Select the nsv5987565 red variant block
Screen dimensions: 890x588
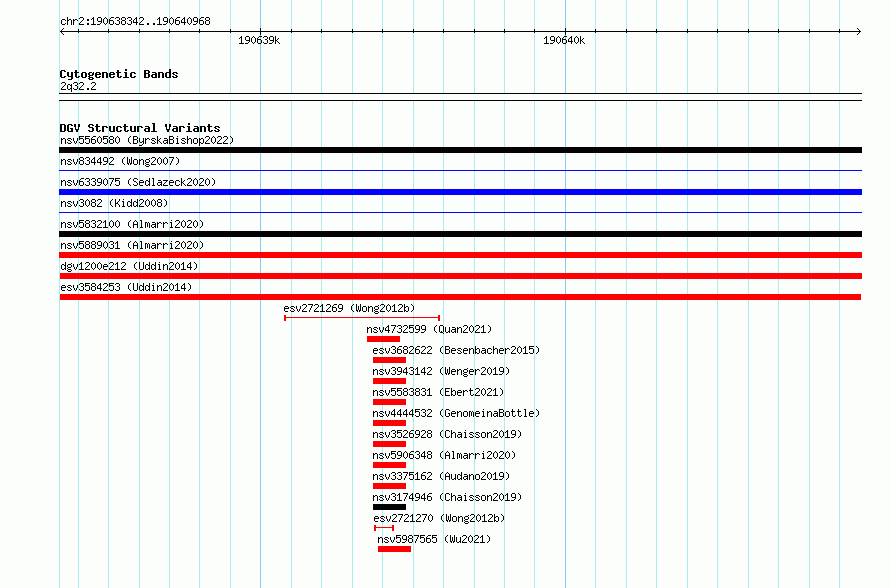pos(394,549)
